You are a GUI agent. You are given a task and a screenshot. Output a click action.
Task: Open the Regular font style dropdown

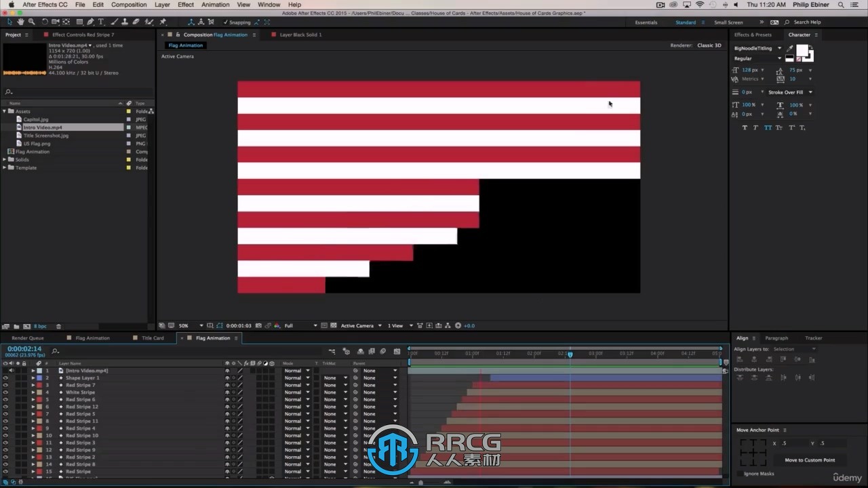click(x=757, y=58)
